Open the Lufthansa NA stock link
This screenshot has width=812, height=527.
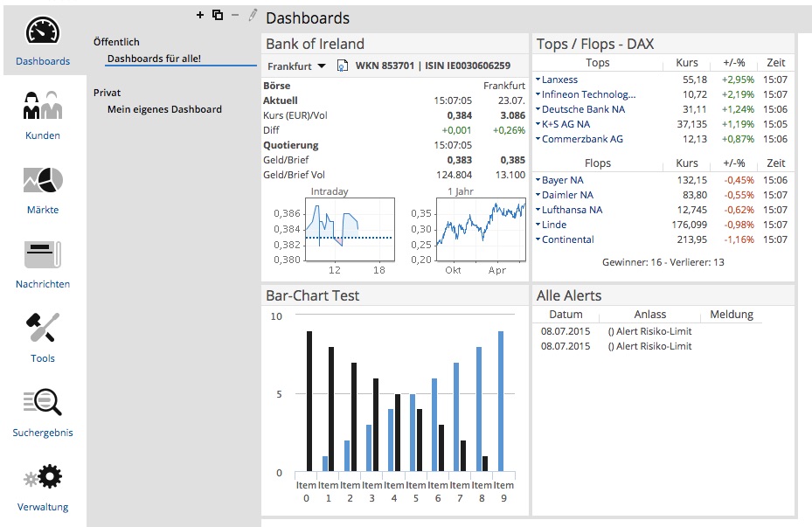click(572, 210)
